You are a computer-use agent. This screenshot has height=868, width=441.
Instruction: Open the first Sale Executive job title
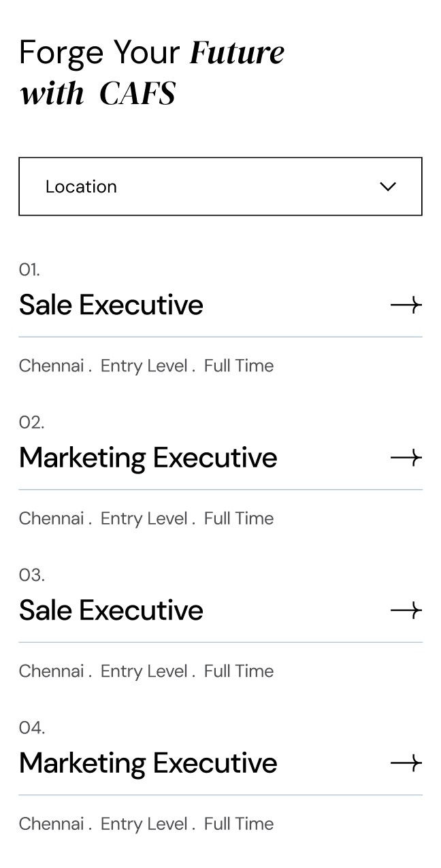pyautogui.click(x=111, y=305)
